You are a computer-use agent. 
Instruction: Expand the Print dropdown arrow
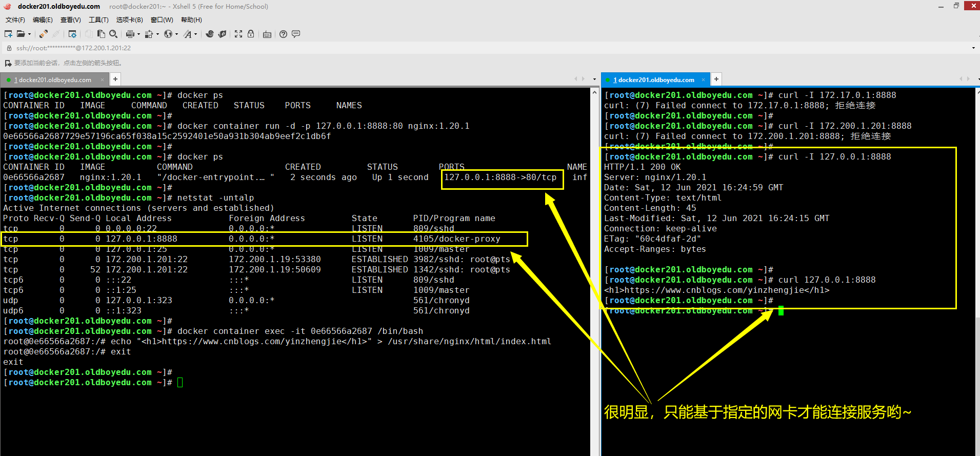coord(138,34)
